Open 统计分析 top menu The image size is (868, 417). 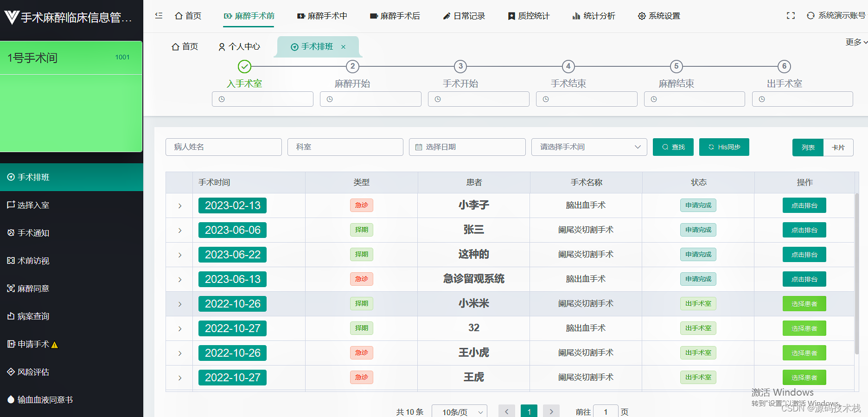point(594,16)
